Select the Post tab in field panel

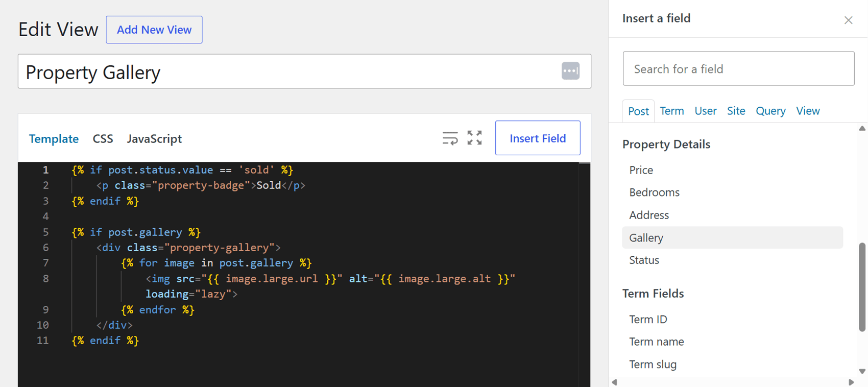[x=638, y=111]
